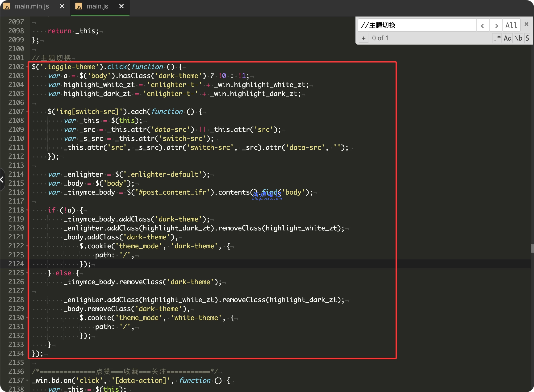Image resolution: width=534 pixels, height=392 pixels.
Task: Switch to the main.min.js tab
Action: [x=32, y=6]
